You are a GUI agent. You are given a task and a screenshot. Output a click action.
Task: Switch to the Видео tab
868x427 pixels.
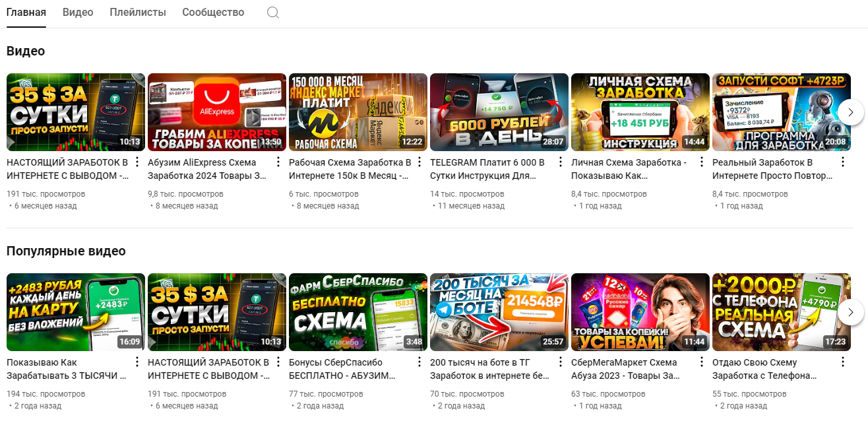(78, 13)
